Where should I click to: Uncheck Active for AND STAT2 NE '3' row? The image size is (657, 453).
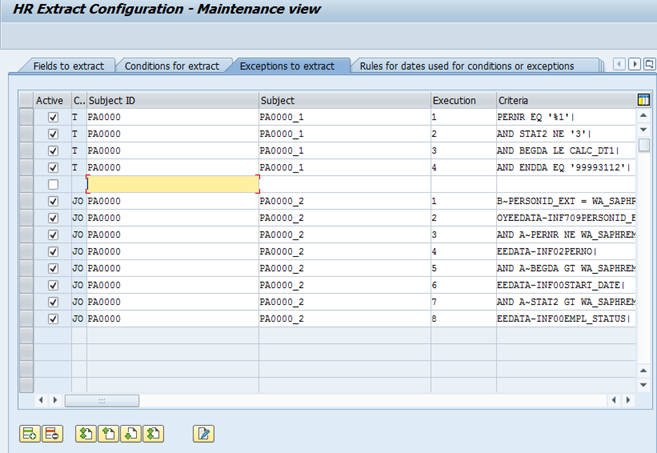click(x=53, y=134)
